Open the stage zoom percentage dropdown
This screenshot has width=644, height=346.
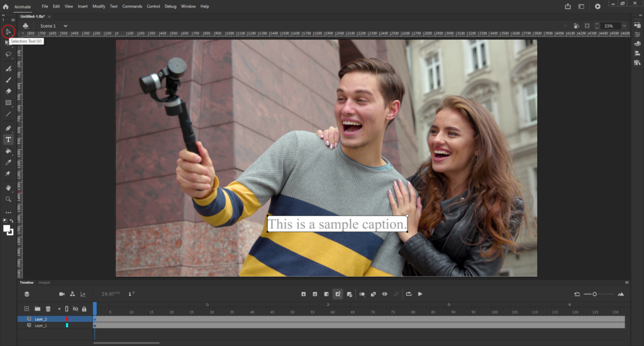click(624, 26)
